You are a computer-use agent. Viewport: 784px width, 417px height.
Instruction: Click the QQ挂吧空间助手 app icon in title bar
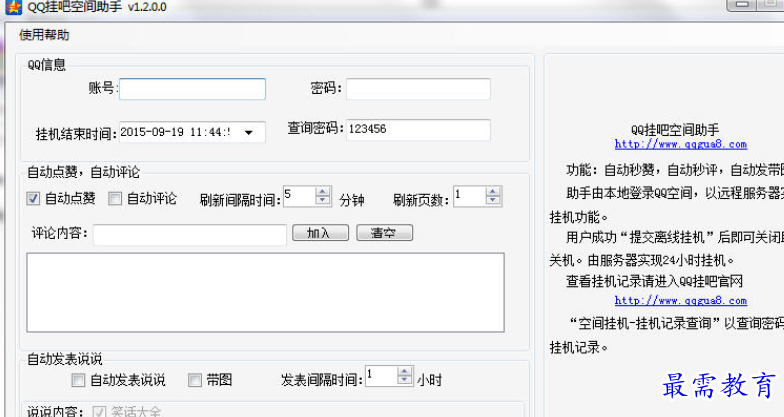(x=14, y=7)
